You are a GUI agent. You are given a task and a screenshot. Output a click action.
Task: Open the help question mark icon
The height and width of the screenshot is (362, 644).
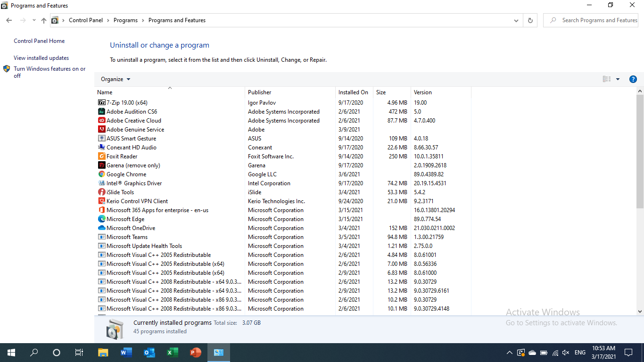pos(633,79)
